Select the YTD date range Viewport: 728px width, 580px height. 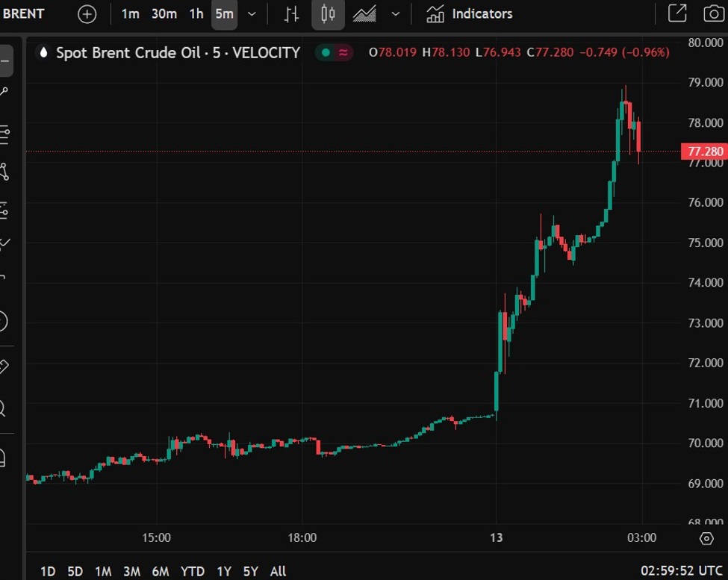click(x=193, y=571)
